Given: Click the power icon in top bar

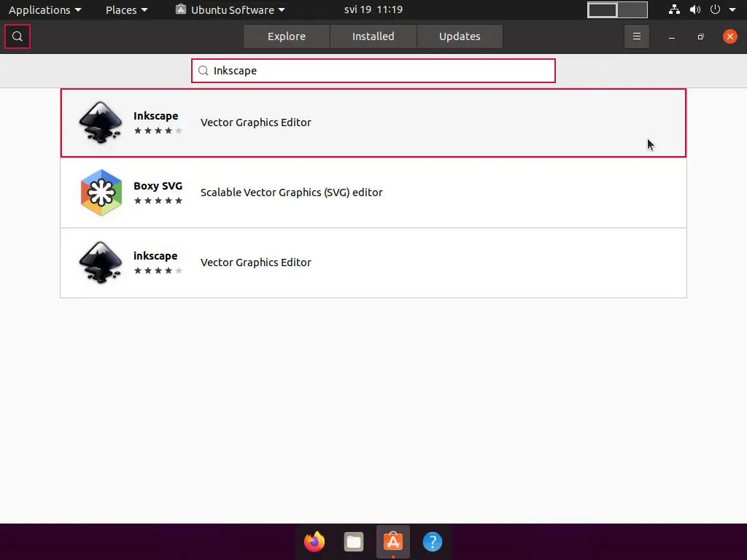Looking at the screenshot, I should [x=715, y=9].
